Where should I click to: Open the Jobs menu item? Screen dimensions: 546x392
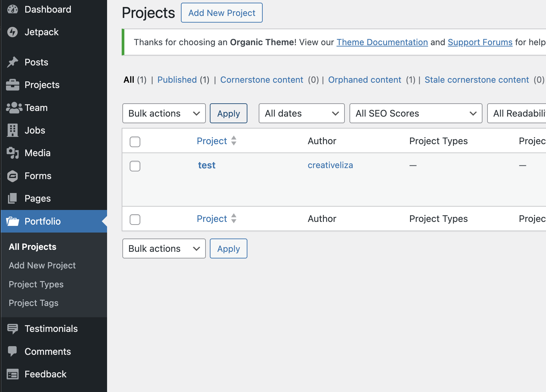(35, 130)
